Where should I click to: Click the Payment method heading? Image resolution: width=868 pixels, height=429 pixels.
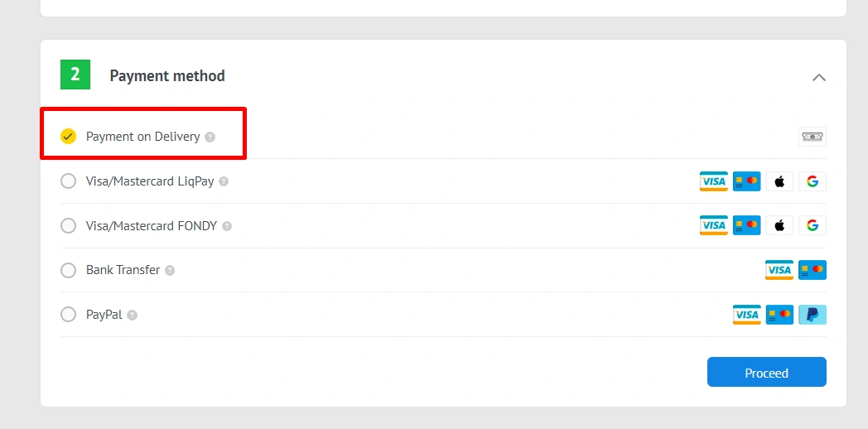click(167, 76)
